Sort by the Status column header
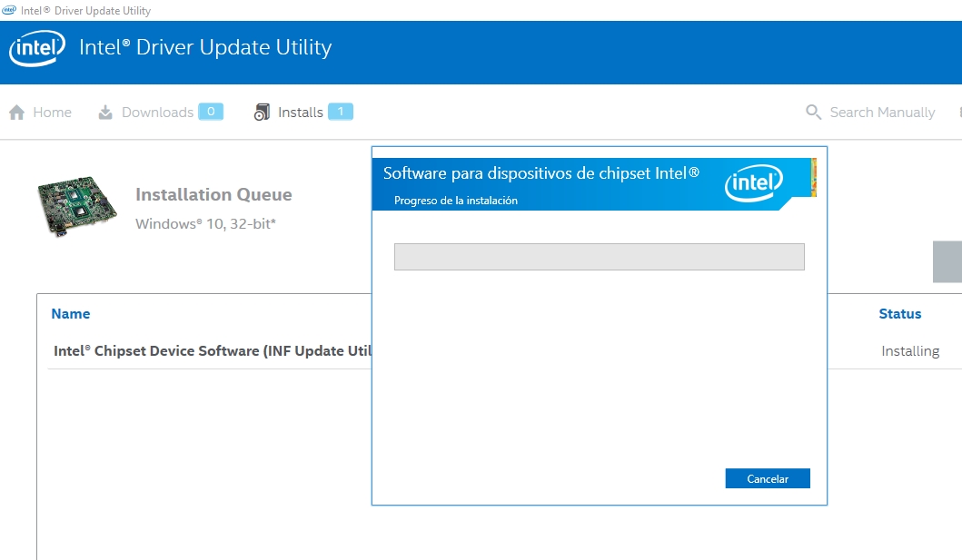 (x=899, y=314)
